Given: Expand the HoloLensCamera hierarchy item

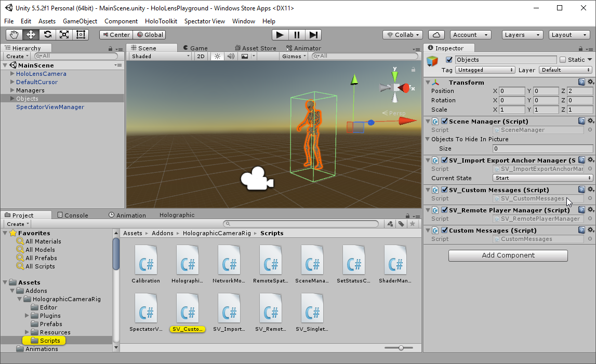Looking at the screenshot, I should (x=12, y=74).
